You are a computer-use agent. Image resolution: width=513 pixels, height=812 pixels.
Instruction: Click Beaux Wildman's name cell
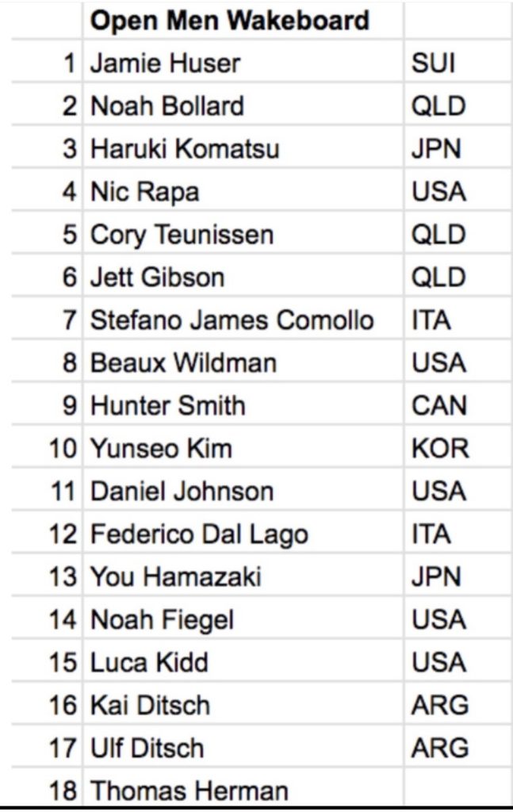click(x=184, y=363)
